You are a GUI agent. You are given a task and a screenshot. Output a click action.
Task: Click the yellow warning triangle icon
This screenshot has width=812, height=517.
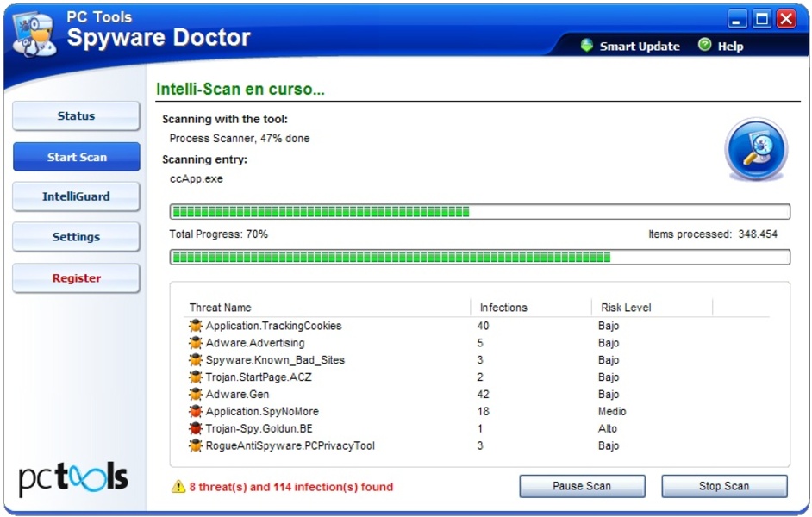[x=178, y=487]
